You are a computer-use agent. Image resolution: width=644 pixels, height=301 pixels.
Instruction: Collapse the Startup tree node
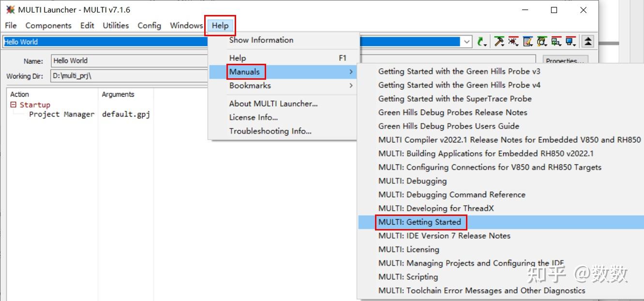(x=13, y=104)
